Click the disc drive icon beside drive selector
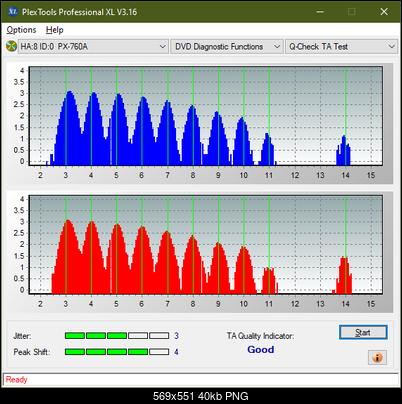Image resolution: width=402 pixels, height=404 pixels. pyautogui.click(x=11, y=46)
